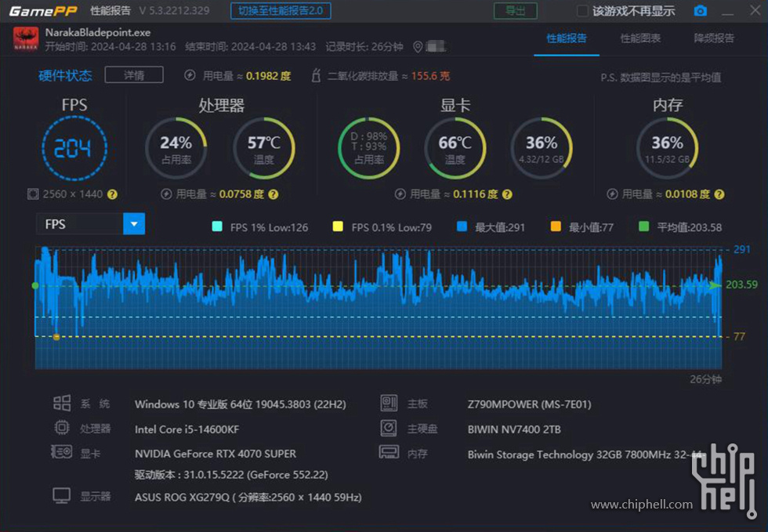Screen dimensions: 768x532
Task: Click the 记录时长: 26分钟 text
Action: 364,46
